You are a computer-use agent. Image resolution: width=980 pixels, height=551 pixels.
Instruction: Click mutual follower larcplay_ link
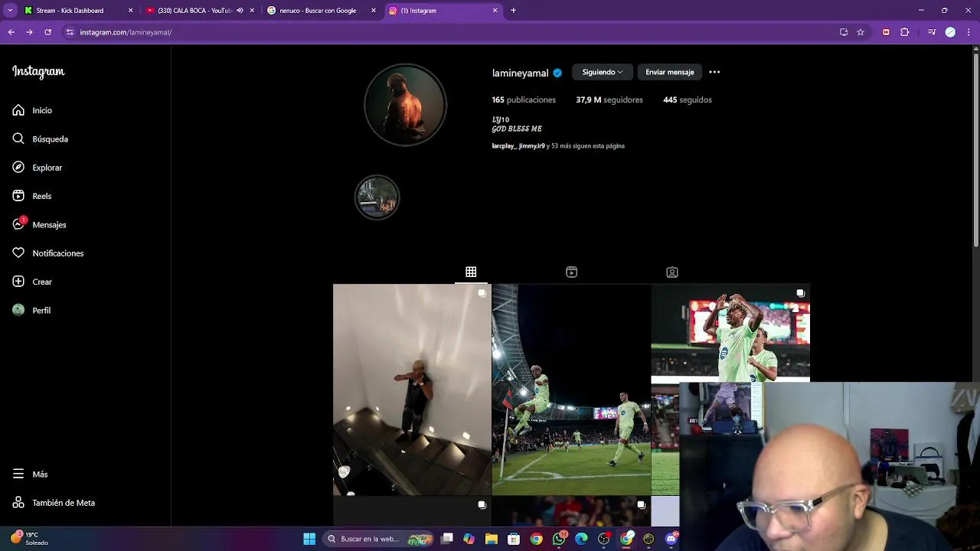pyautogui.click(x=503, y=145)
